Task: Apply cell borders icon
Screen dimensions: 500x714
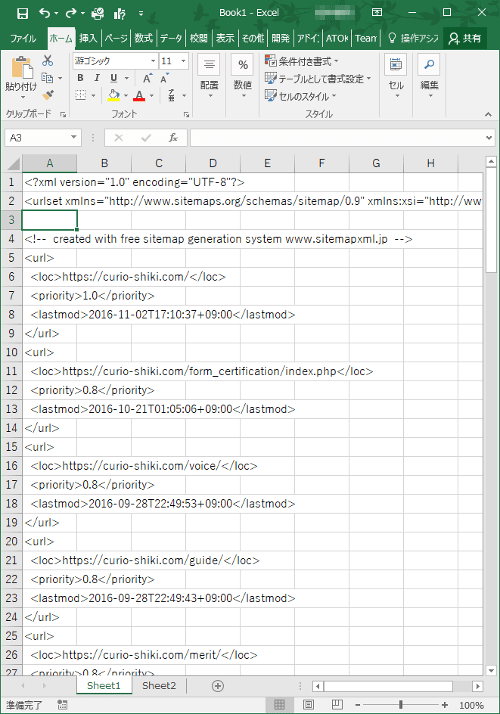Action: coord(81,95)
